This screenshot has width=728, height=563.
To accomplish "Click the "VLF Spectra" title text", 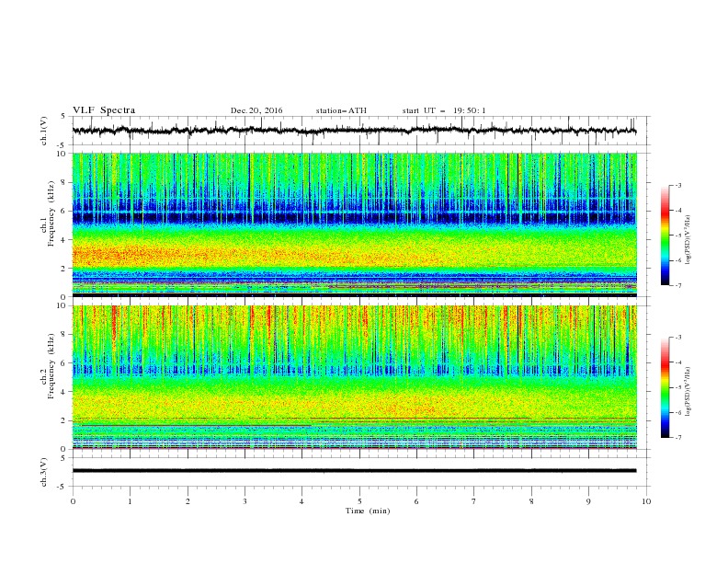I will (104, 110).
